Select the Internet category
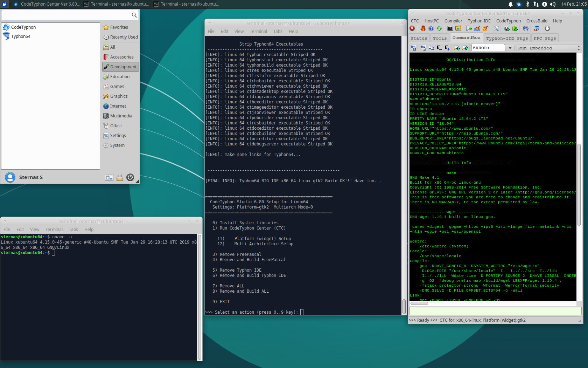This screenshot has width=588, height=368. click(120, 106)
